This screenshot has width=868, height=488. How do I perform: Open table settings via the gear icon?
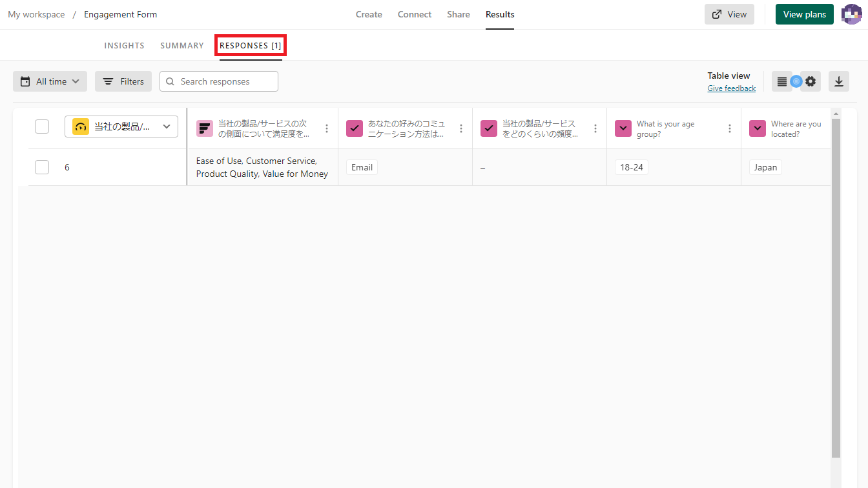pos(811,81)
